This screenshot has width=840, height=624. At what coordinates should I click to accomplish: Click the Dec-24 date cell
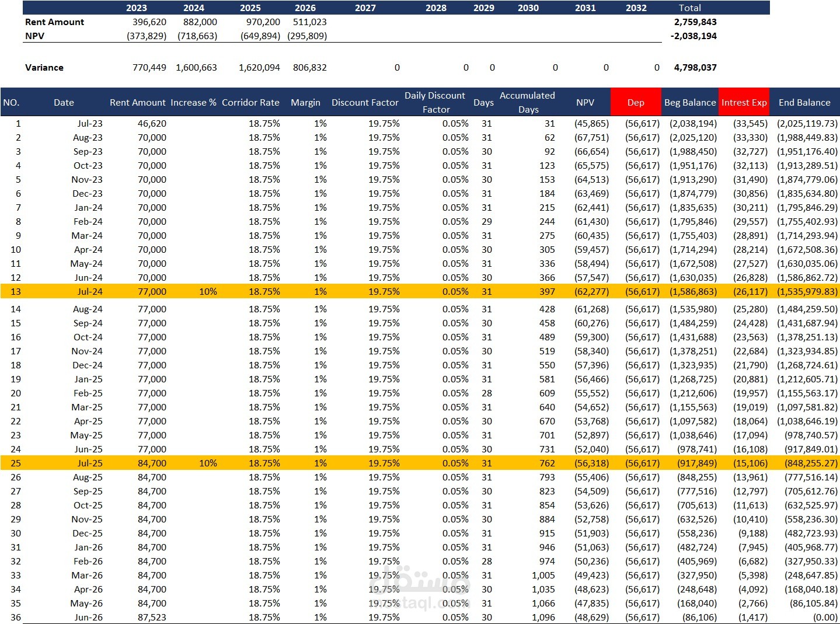pos(88,365)
